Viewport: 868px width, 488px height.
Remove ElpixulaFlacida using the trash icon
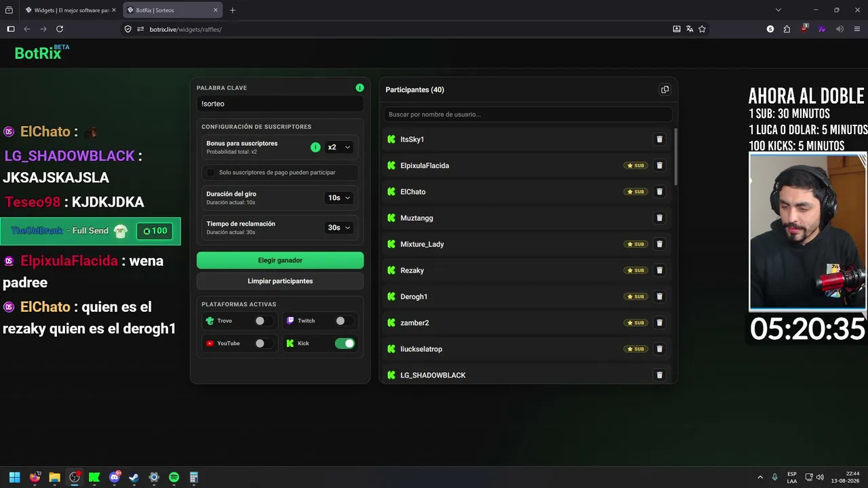[x=659, y=165]
